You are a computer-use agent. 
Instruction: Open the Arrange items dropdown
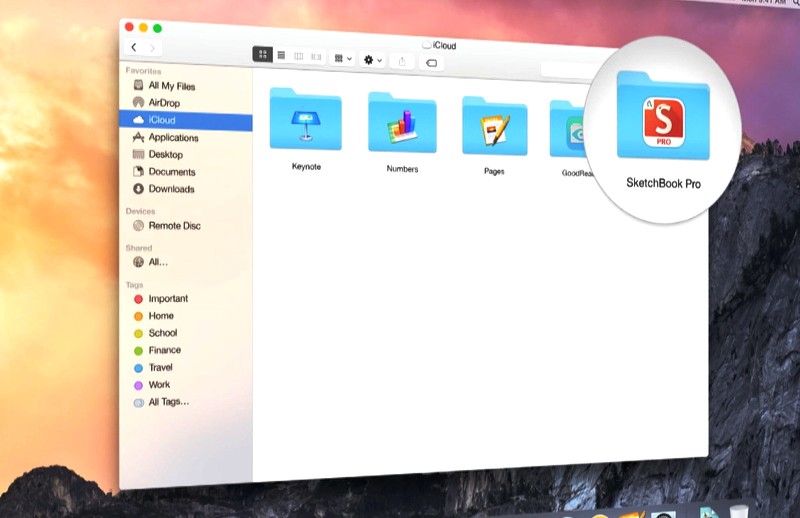click(x=342, y=59)
